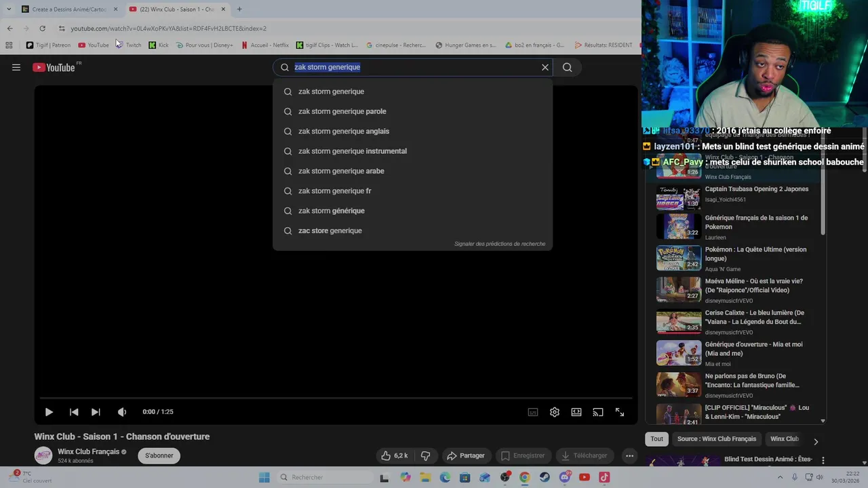The height and width of the screenshot is (488, 868).
Task: Clear the search box with the X
Action: 545,67
